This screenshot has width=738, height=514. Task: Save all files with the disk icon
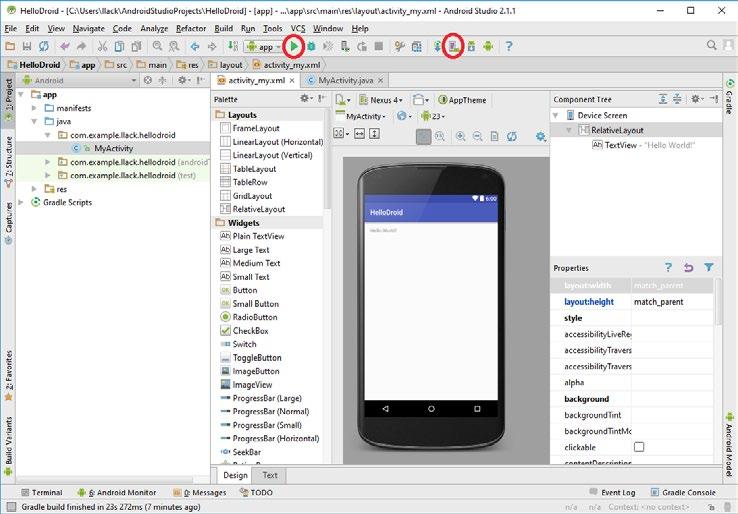27,46
